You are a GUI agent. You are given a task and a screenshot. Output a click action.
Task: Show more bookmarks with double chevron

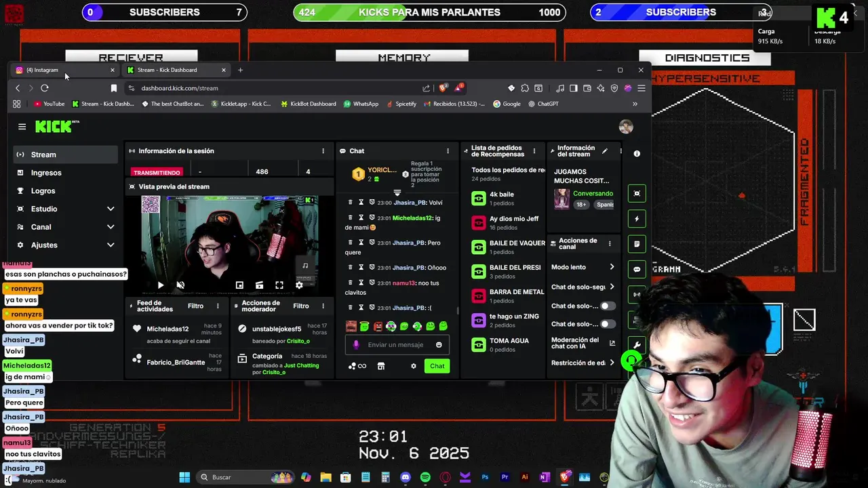635,104
